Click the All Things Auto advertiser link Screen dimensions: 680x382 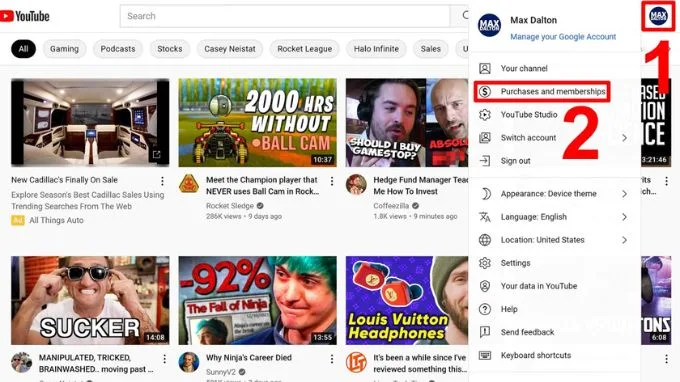[56, 220]
